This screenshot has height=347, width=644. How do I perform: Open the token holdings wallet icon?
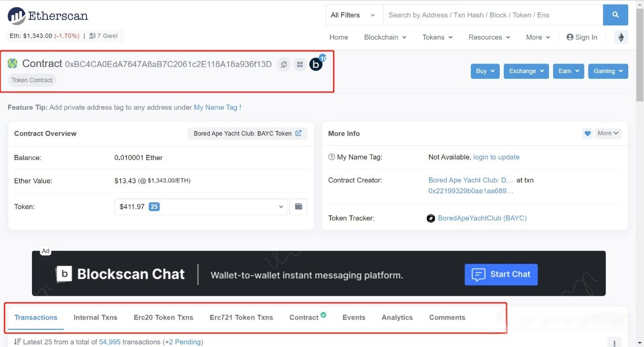tap(299, 207)
